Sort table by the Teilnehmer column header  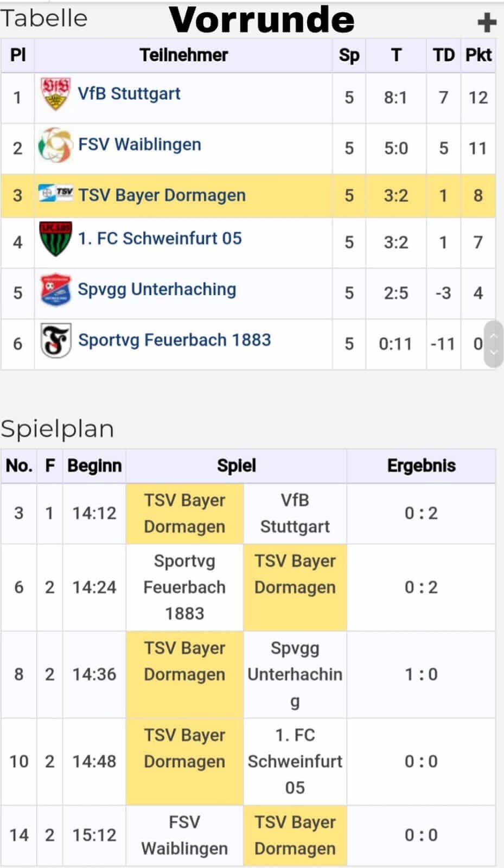tap(183, 55)
